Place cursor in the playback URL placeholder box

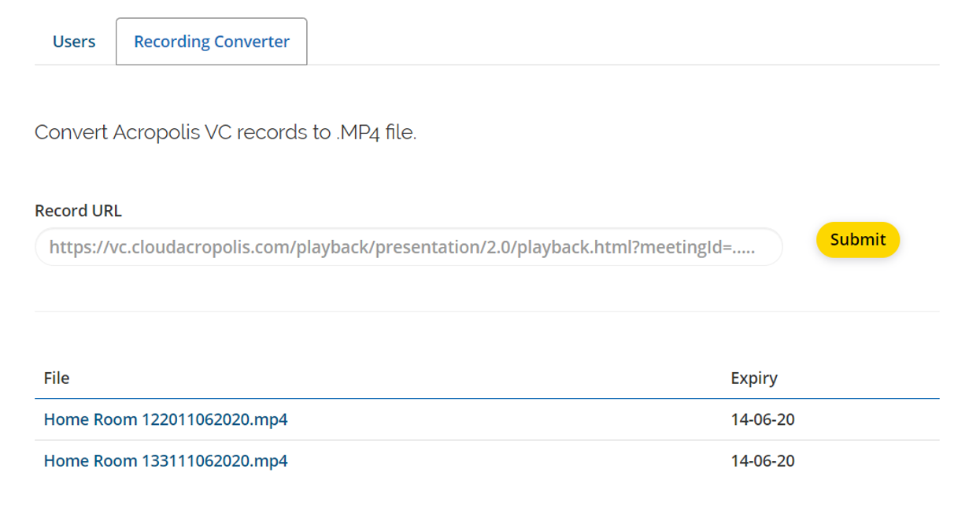(x=409, y=247)
